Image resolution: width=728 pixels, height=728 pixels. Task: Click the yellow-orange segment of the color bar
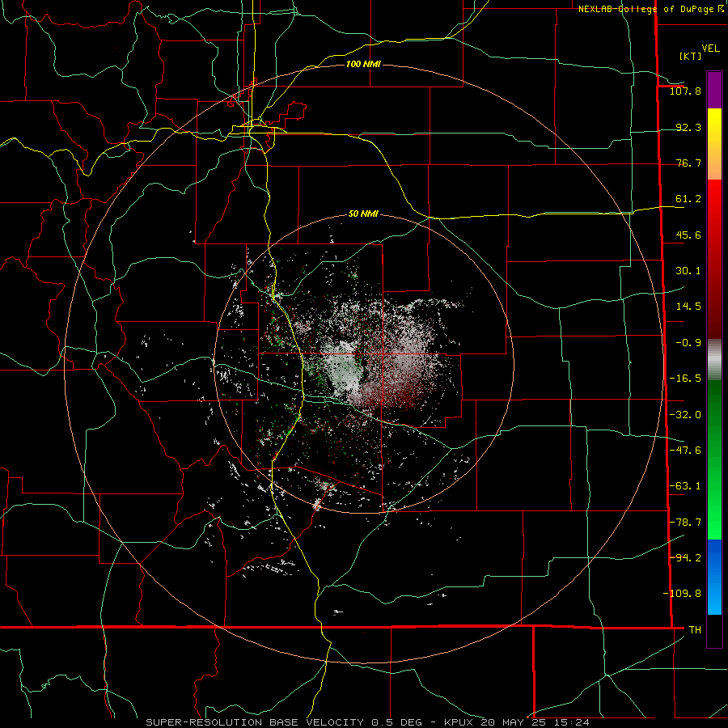pyautogui.click(x=714, y=144)
